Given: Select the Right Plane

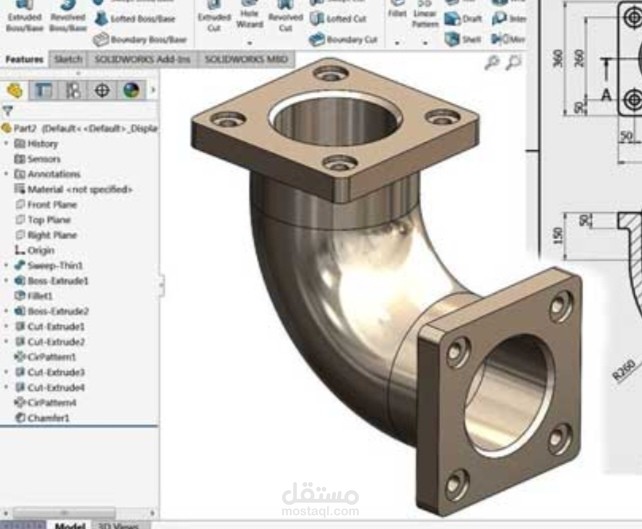Looking at the screenshot, I should 46,235.
